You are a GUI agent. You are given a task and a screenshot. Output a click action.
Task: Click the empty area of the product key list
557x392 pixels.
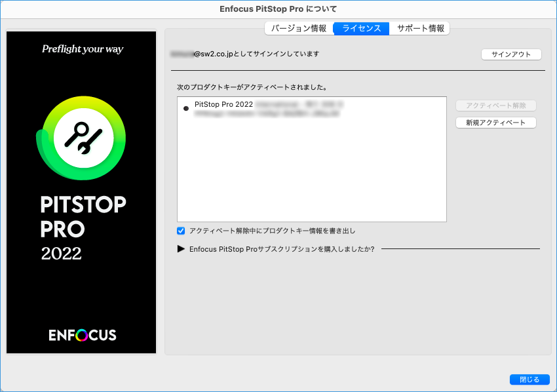(x=311, y=177)
